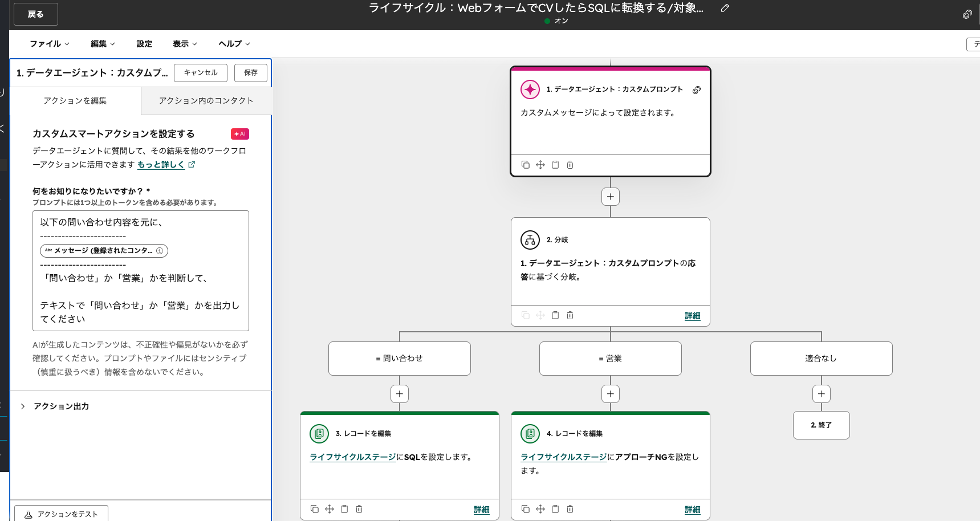Duplicate step 1 data agent action
The image size is (980, 521).
(526, 165)
